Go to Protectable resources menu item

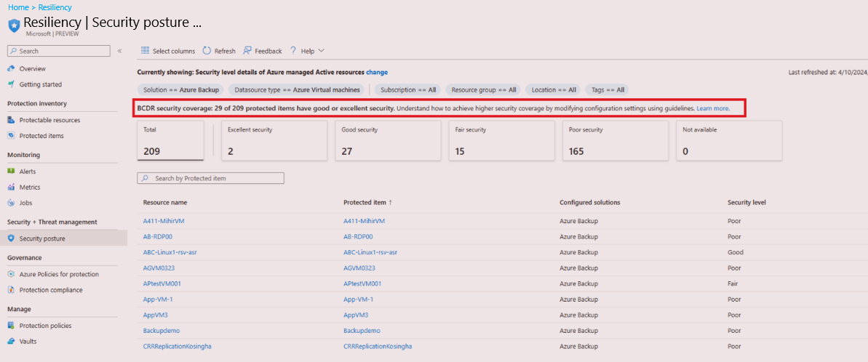[x=49, y=120]
